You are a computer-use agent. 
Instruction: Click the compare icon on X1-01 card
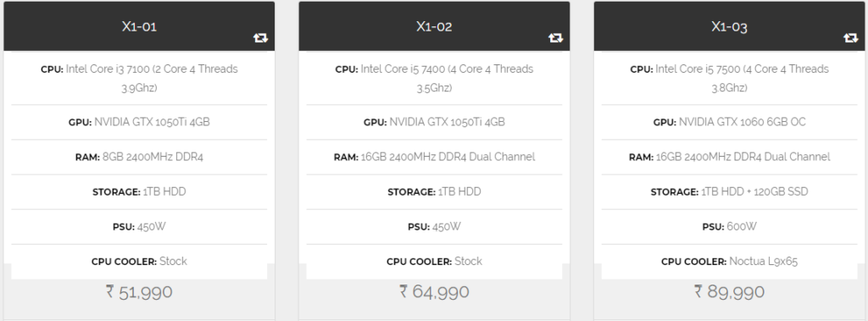[260, 37]
